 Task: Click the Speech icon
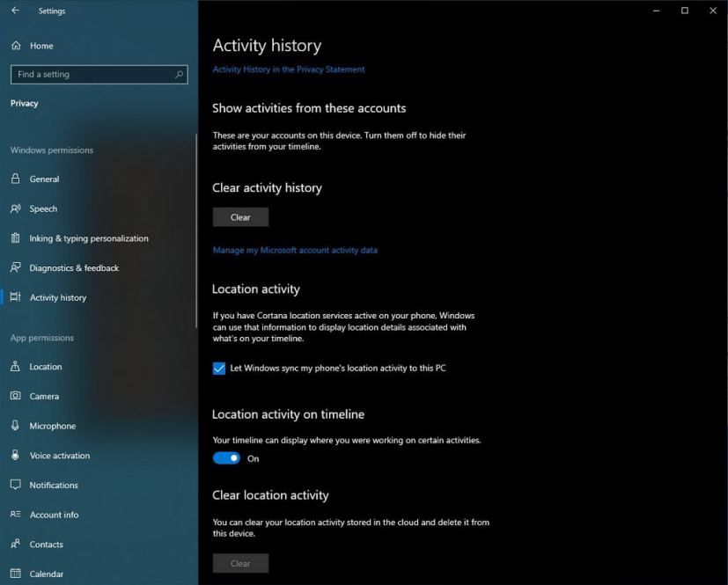point(15,208)
